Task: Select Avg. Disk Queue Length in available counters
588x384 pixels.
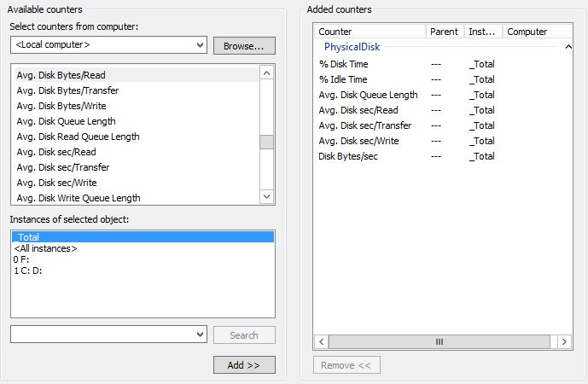Action: pyautogui.click(x=137, y=121)
